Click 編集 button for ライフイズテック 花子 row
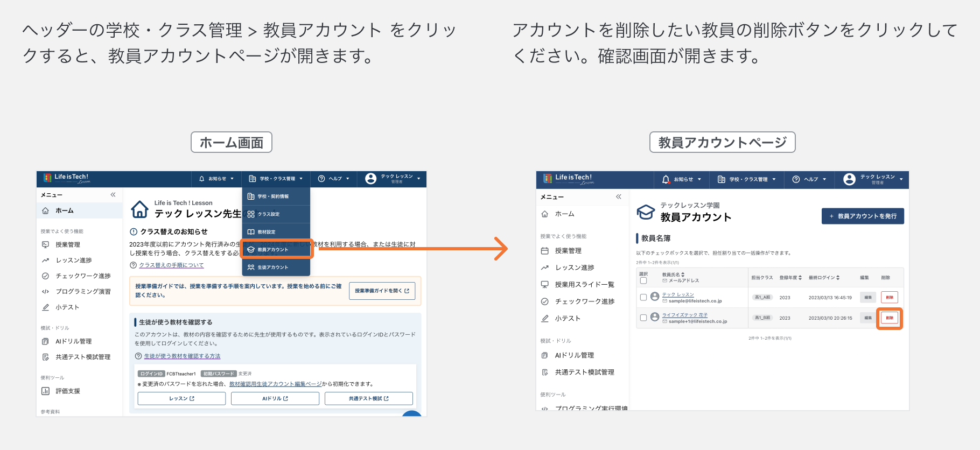 868,318
